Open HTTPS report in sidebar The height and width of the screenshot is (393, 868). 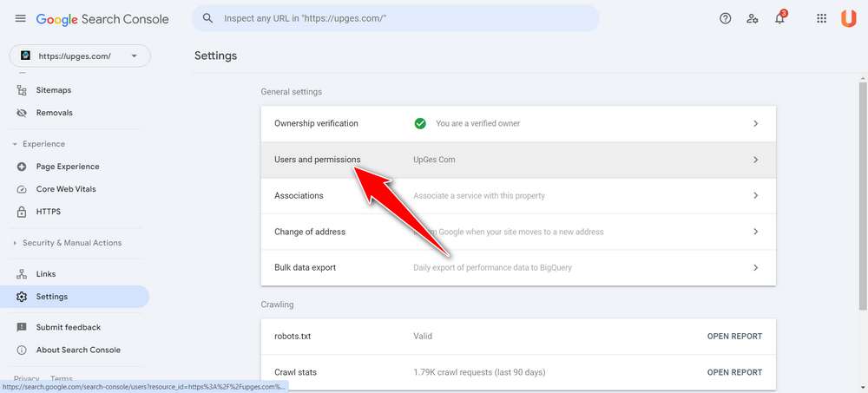click(48, 212)
